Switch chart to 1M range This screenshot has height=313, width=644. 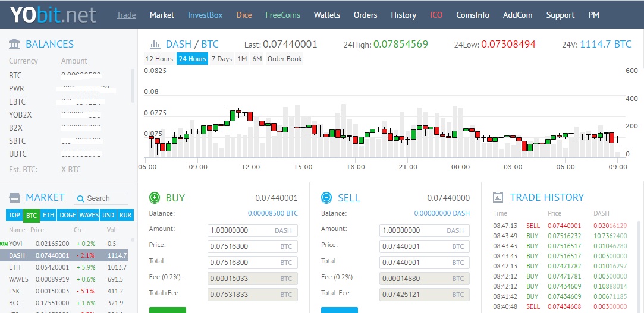tap(243, 59)
